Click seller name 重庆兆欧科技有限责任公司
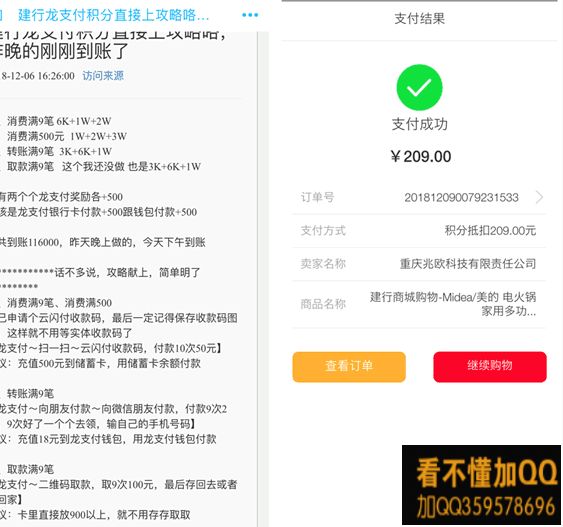The width and height of the screenshot is (563, 527). pos(467,264)
